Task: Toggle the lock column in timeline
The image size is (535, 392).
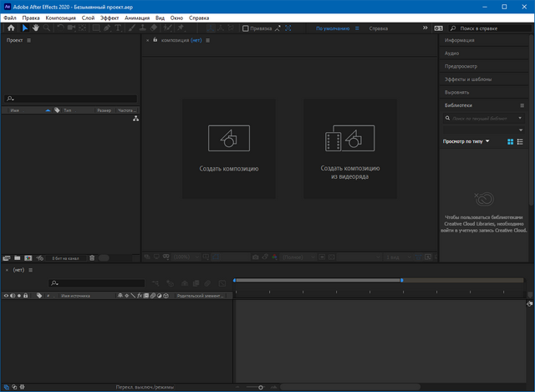Action: pos(26,296)
